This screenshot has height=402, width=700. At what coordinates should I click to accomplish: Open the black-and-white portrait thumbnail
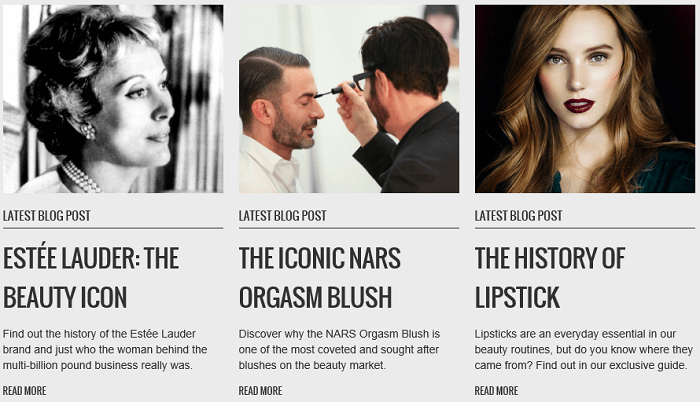tap(113, 99)
